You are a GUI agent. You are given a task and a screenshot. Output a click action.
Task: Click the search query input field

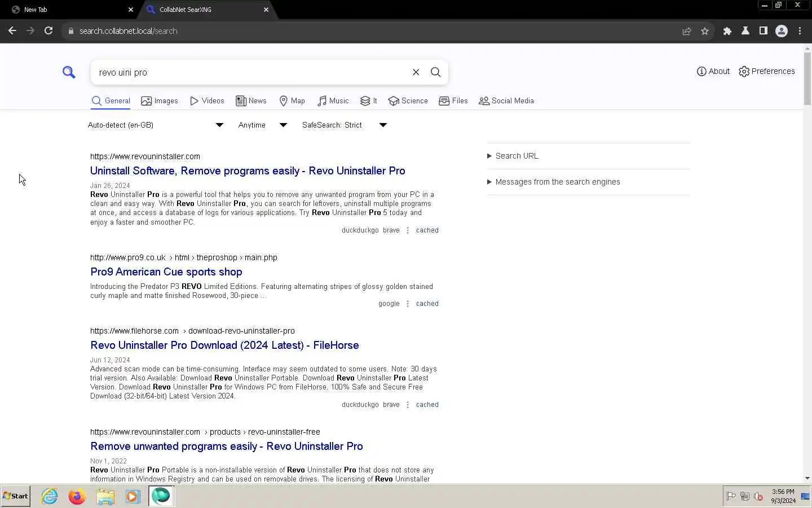[251, 72]
